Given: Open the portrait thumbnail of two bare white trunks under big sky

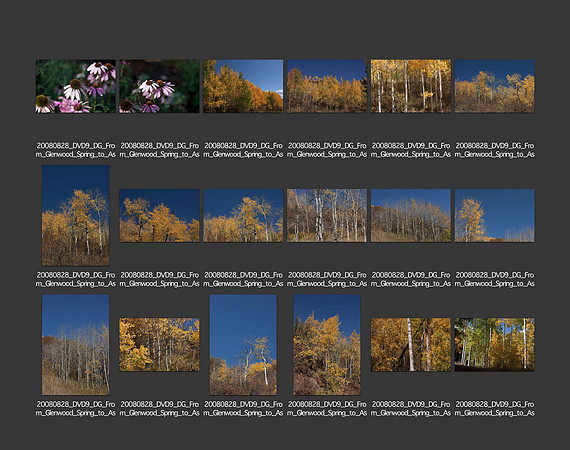Looking at the screenshot, I should pyautogui.click(x=243, y=345).
